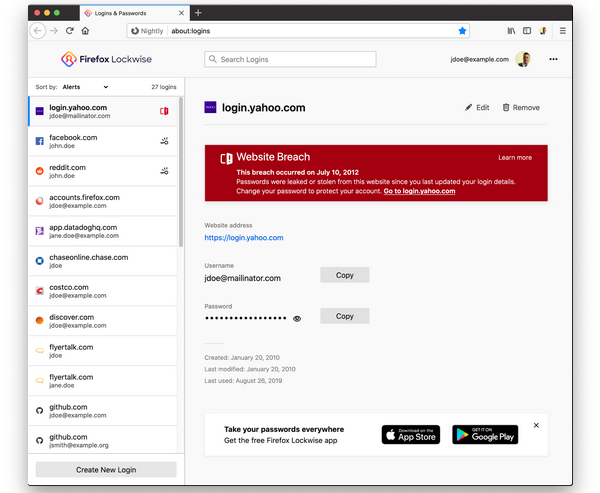Select the Logins & Passwords tab
The width and height of the screenshot is (600, 493).
coord(135,13)
